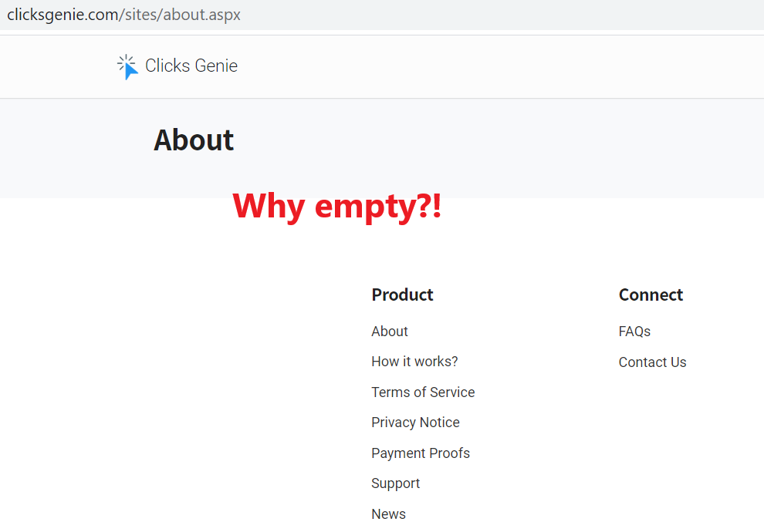Open the FAQs link under Connect

(x=634, y=332)
